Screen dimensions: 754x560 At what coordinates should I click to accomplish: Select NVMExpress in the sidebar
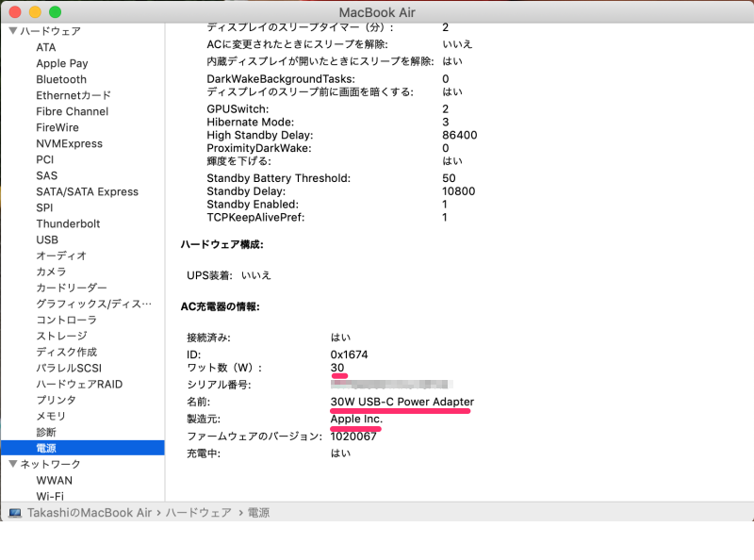pos(69,143)
